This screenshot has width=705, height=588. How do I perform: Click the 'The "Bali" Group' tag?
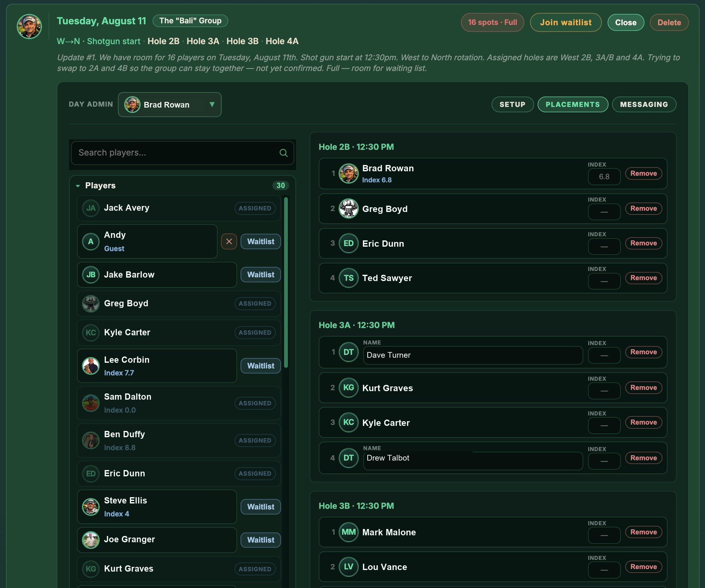point(190,21)
